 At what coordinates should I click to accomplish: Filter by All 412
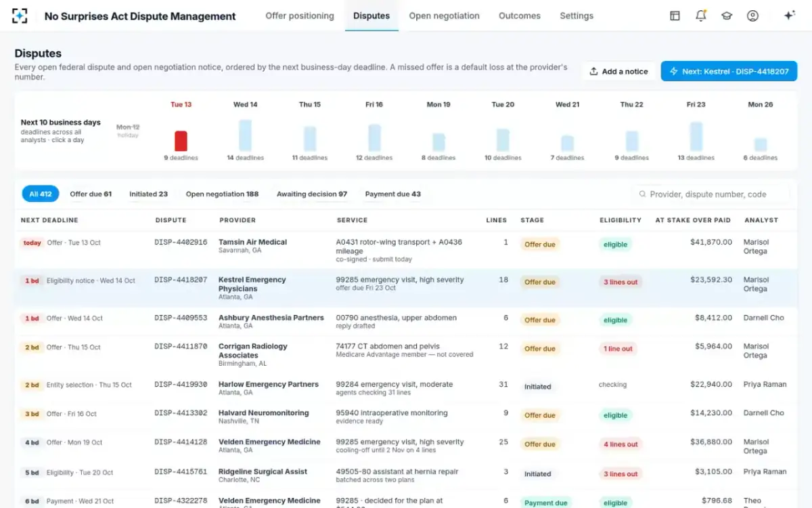click(41, 194)
